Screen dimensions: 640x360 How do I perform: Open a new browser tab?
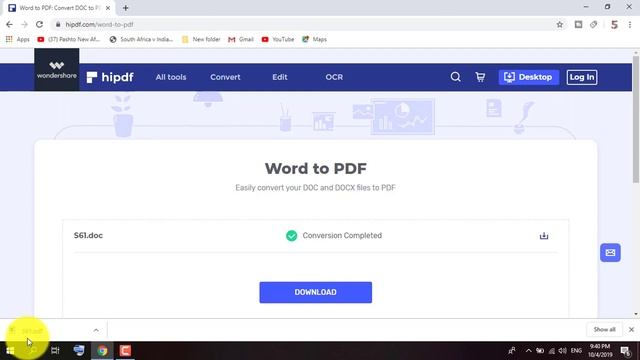click(x=126, y=8)
